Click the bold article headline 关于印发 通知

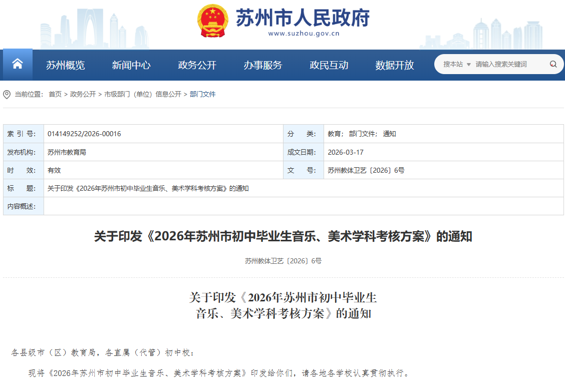coord(283,236)
